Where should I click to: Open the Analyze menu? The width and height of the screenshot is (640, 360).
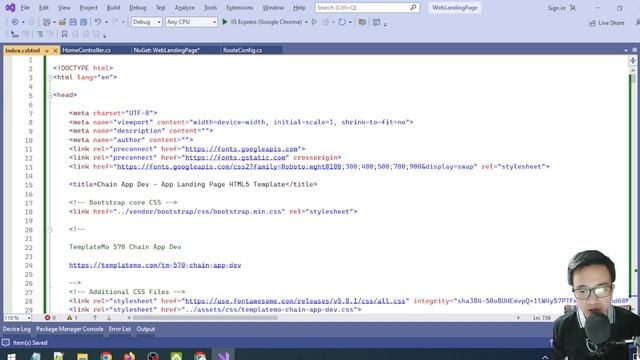[x=184, y=8]
